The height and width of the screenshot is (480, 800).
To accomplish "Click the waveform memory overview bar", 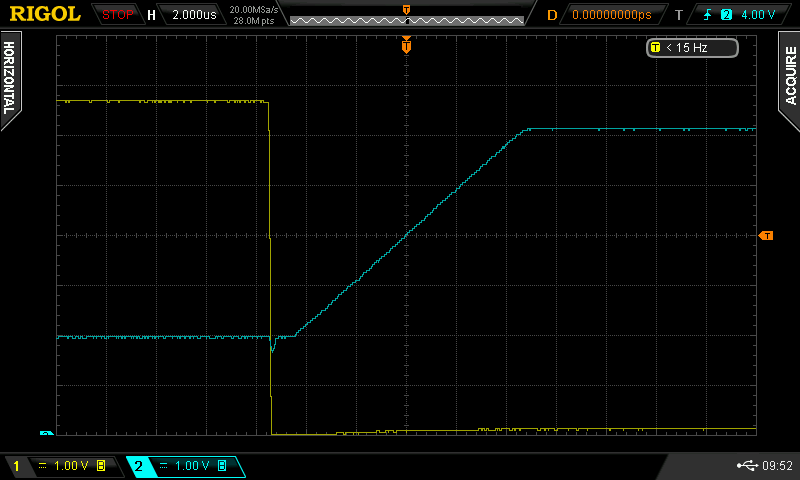I will (406, 19).
